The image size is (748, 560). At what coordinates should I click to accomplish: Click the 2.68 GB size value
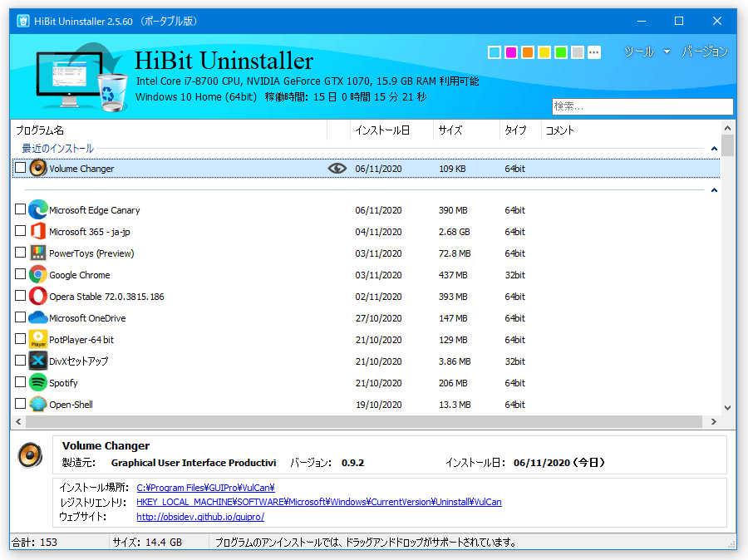pos(454,232)
